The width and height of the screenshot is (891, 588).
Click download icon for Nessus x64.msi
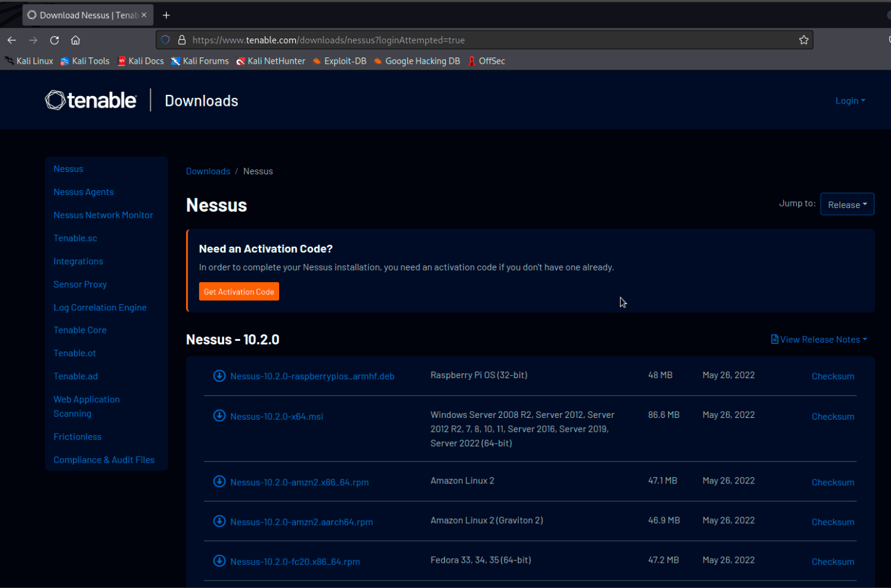coord(219,416)
